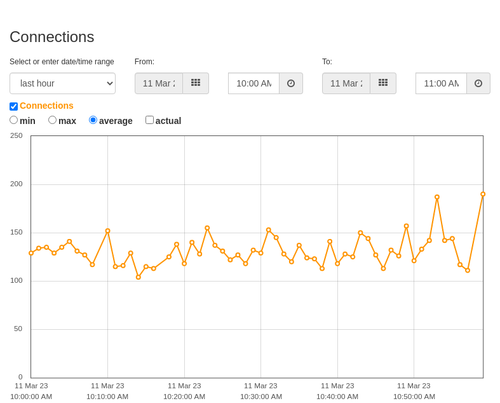This screenshot has height=403, width=500.
Task: Click the '10:50:00 AM' x-axis label
Action: point(414,397)
